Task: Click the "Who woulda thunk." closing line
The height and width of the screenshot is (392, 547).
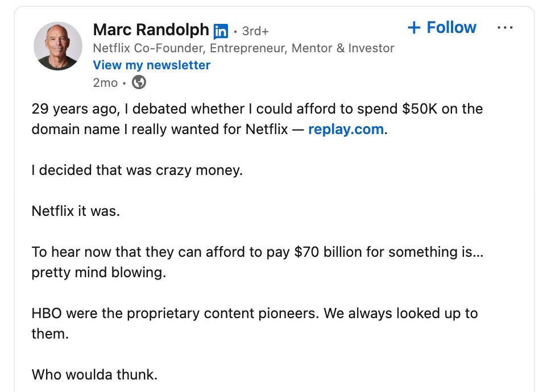Action: point(94,374)
